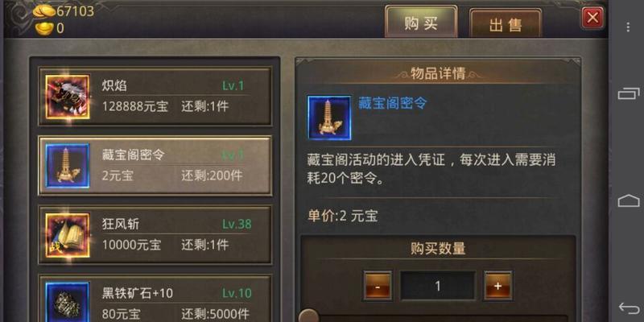Tap the Android home button
This screenshot has height=322, width=644.
(629, 200)
